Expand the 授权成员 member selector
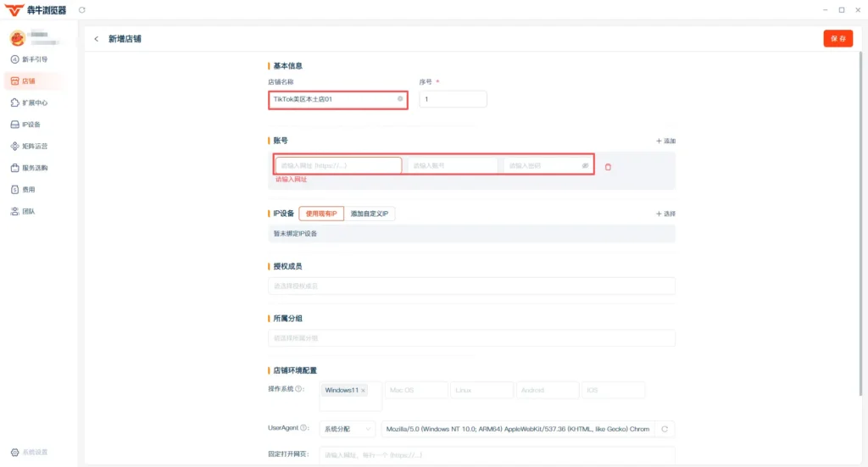 471,286
